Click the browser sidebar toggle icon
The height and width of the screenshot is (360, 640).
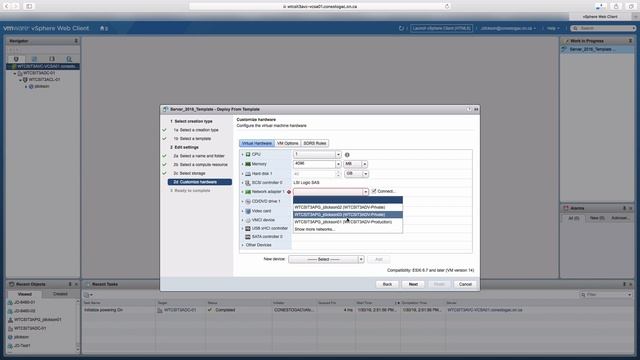(29, 6)
